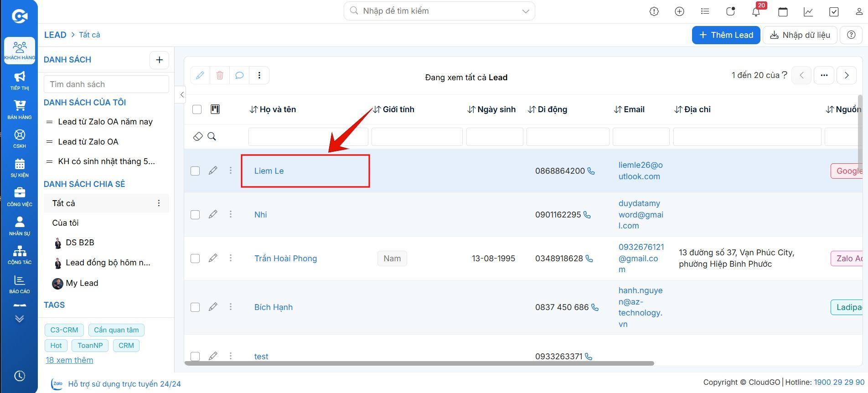Open the CSKH lifebuoy module
The height and width of the screenshot is (393, 868).
[x=20, y=139]
